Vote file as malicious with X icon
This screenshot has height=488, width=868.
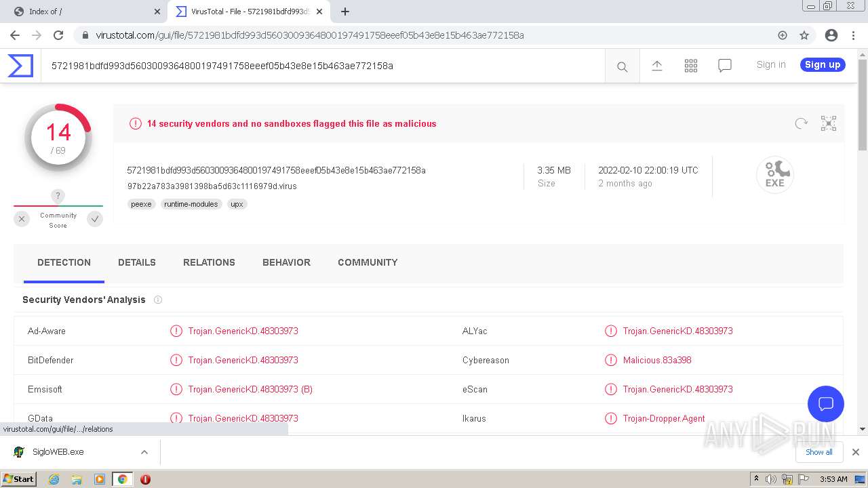(x=22, y=219)
